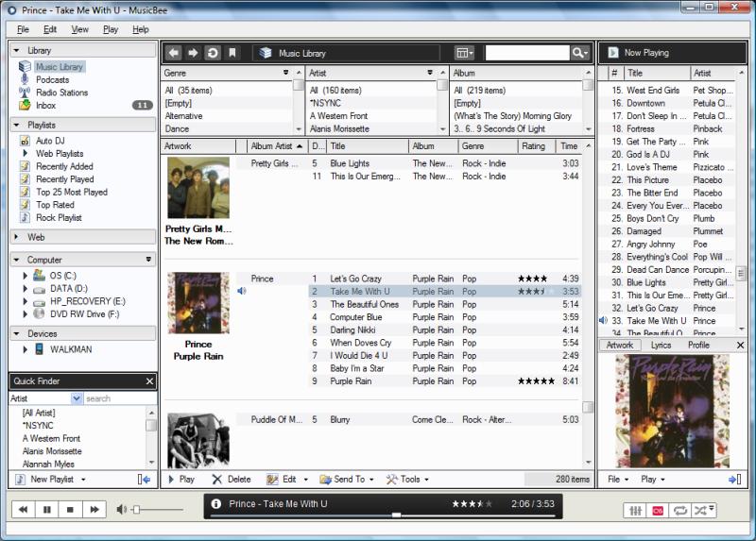Viewport: 756px width, 541px height.
Task: Click the search magnifier icon
Action: click(x=577, y=53)
